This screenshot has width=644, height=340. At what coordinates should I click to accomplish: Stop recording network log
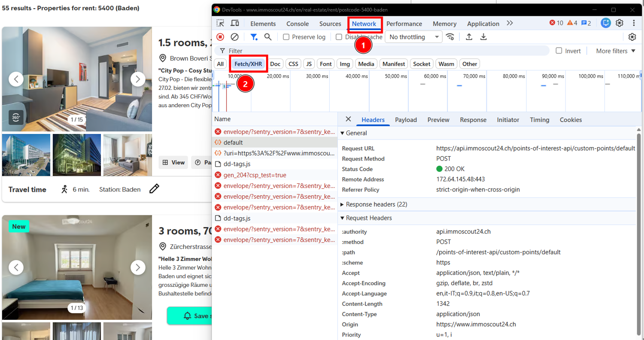coord(220,37)
